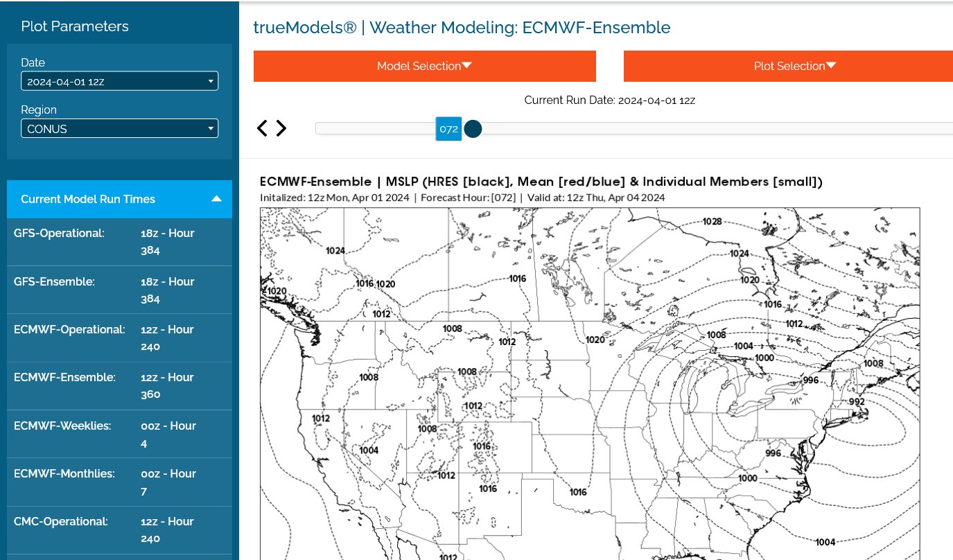953x560 pixels.
Task: Click the forecast hour slider handle
Action: [473, 128]
